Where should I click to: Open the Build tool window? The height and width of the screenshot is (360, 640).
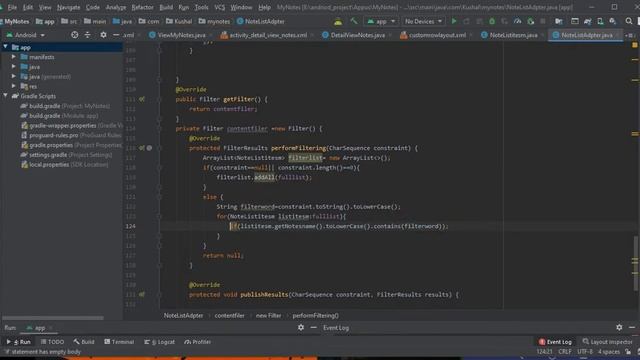coord(84,342)
